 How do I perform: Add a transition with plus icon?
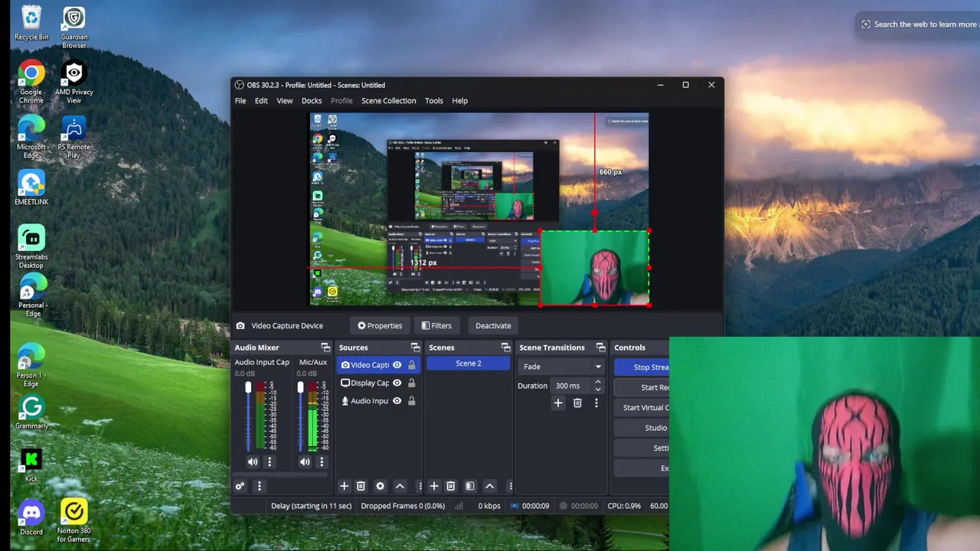(x=558, y=403)
